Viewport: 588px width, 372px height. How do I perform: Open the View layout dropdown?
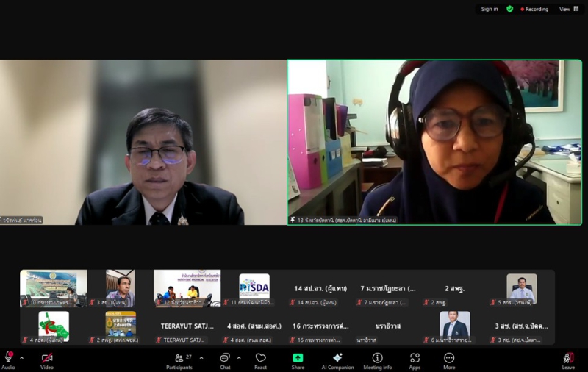[569, 9]
